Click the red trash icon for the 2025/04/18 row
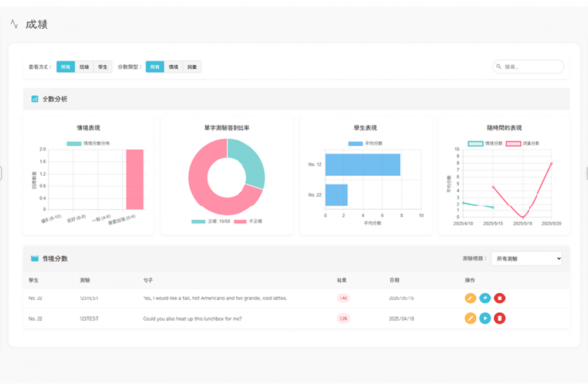The image size is (588, 392). [x=499, y=319]
